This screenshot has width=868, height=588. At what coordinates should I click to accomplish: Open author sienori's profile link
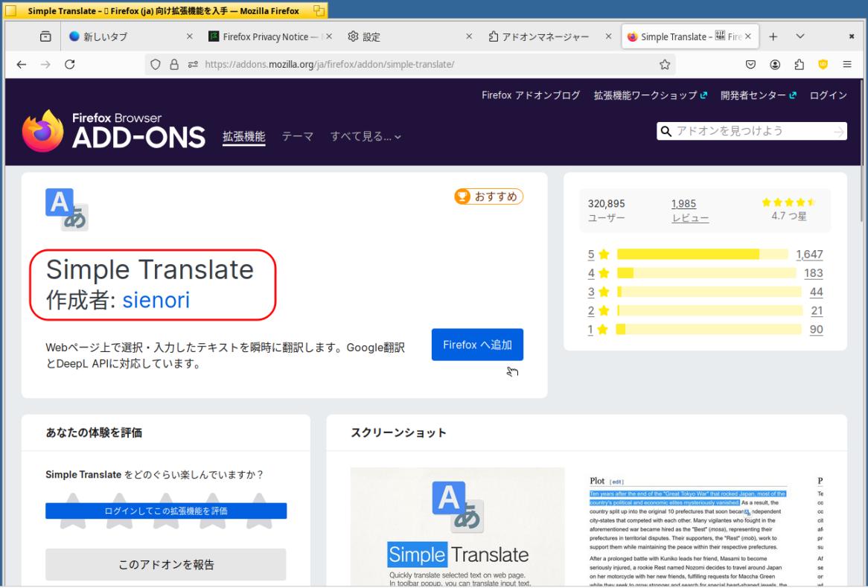pos(156,300)
